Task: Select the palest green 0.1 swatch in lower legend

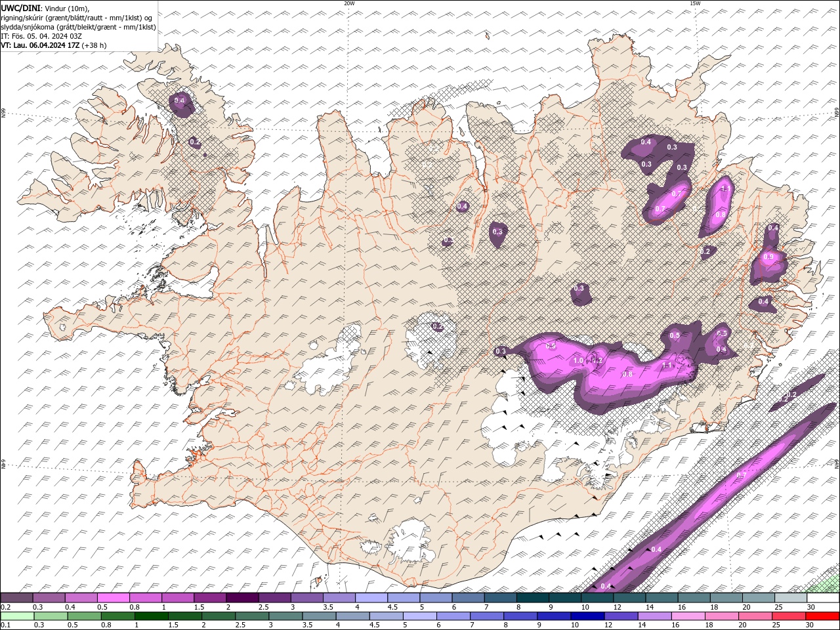Action: click(17, 616)
